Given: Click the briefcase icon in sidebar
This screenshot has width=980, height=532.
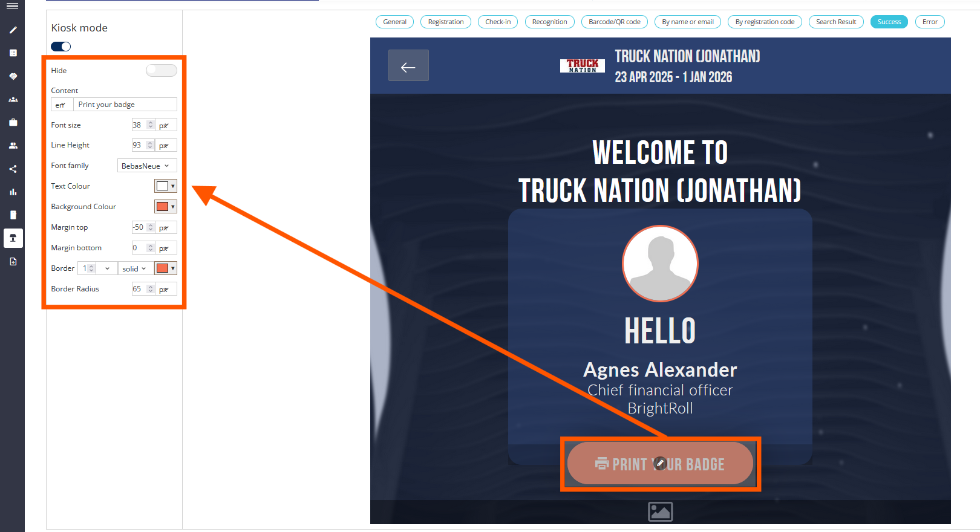Looking at the screenshot, I should point(13,123).
